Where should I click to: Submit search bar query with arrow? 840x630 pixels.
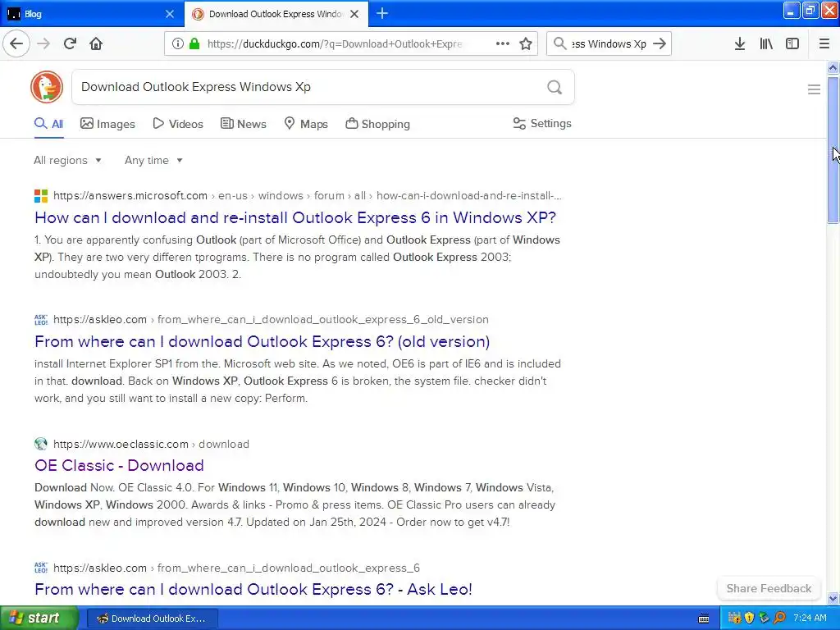click(x=660, y=43)
